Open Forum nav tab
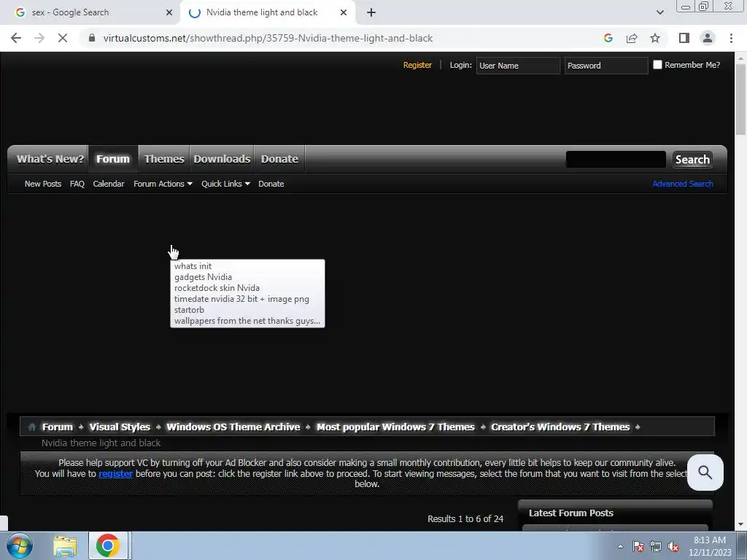The image size is (747, 560). tap(113, 159)
